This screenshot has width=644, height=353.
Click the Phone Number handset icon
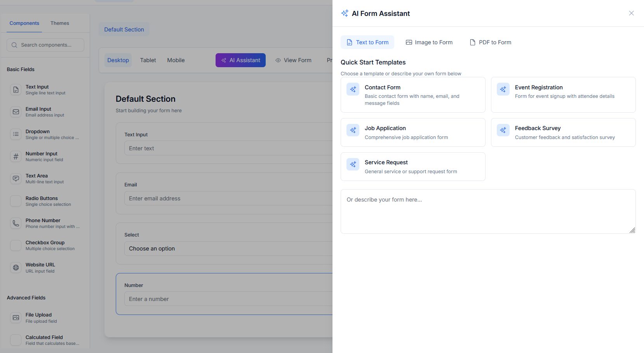pos(16,223)
